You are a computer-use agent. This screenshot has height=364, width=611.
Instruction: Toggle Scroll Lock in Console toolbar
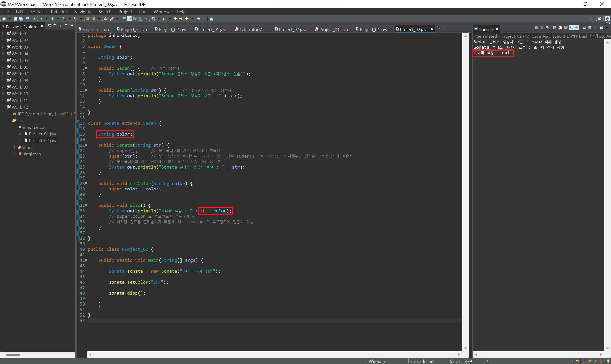(560, 28)
